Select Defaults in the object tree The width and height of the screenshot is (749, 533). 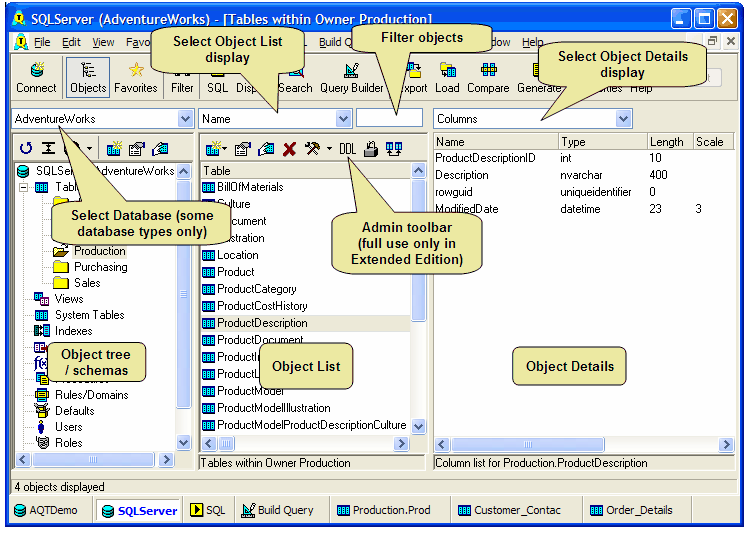click(75, 411)
